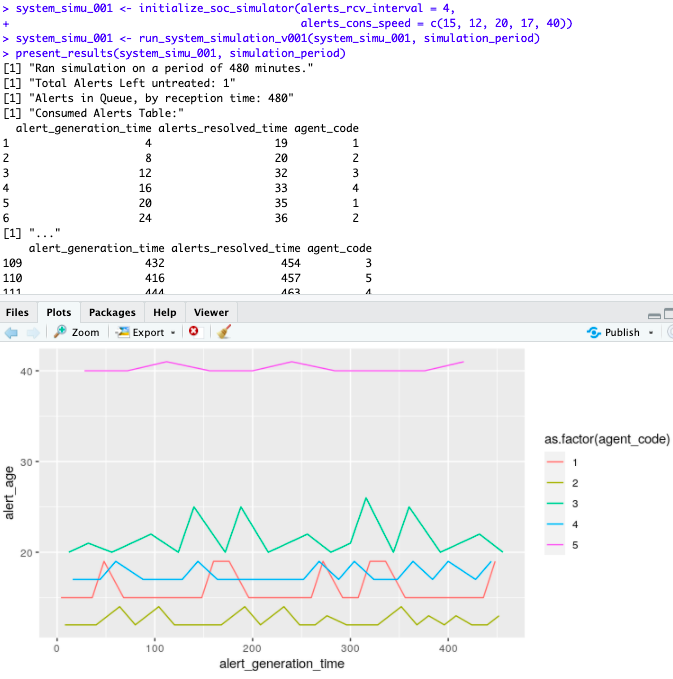673x679 pixels.
Task: Go forward to the next plot
Action: [x=33, y=332]
